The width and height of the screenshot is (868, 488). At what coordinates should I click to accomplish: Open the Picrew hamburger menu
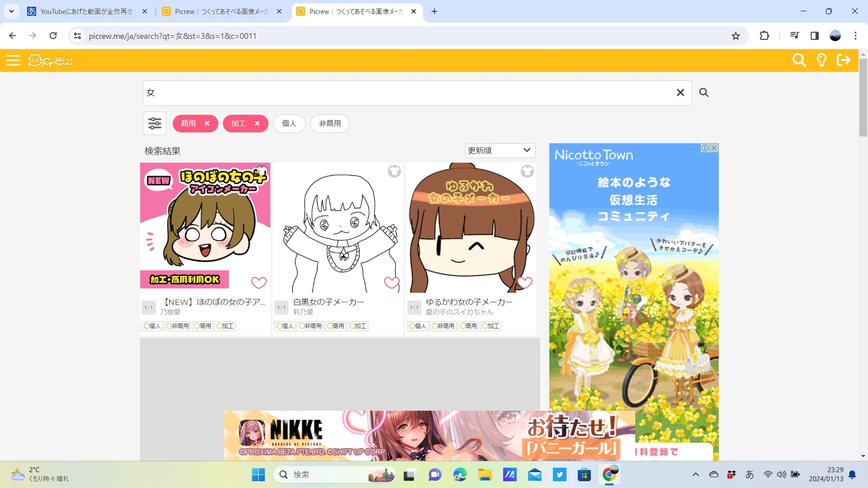(x=13, y=60)
